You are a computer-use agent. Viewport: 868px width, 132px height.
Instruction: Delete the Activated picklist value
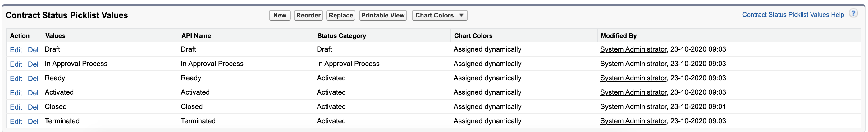33,93
